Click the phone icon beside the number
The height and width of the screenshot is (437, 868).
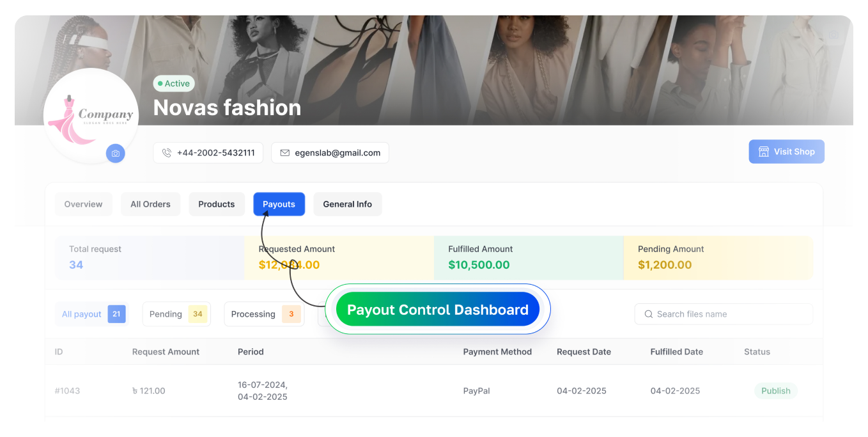[x=167, y=153]
